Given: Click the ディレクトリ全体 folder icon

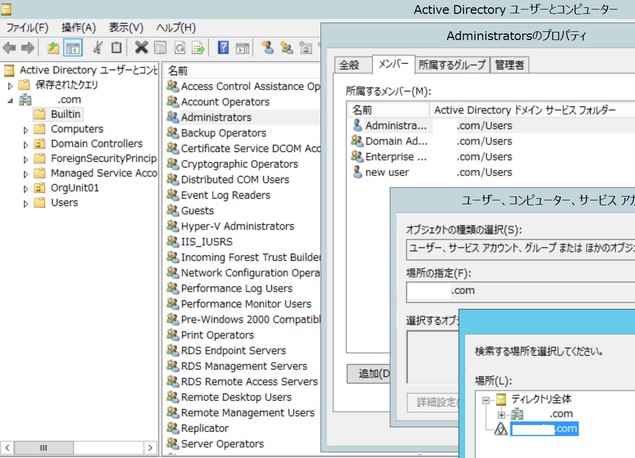Looking at the screenshot, I should [501, 399].
